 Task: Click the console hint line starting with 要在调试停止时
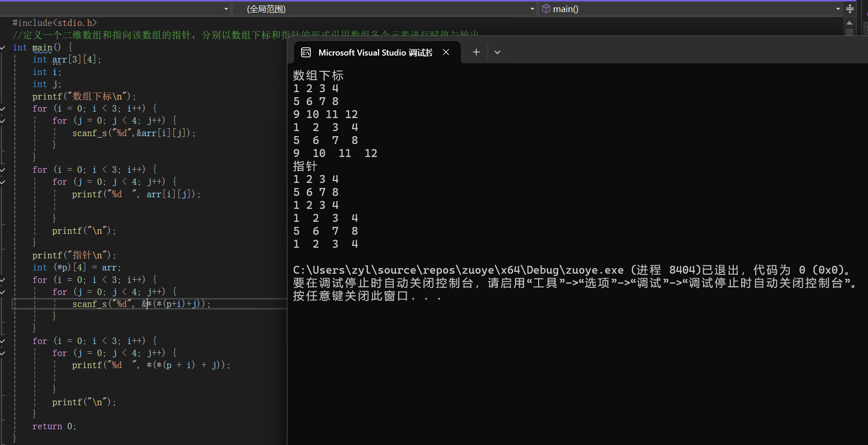(575, 283)
